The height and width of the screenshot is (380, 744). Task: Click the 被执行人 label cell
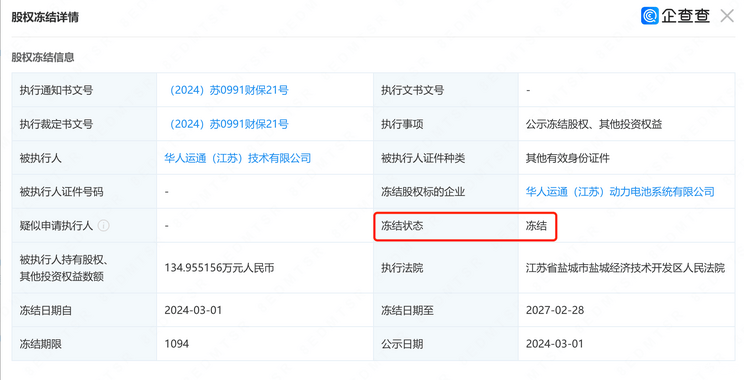pyautogui.click(x=84, y=158)
